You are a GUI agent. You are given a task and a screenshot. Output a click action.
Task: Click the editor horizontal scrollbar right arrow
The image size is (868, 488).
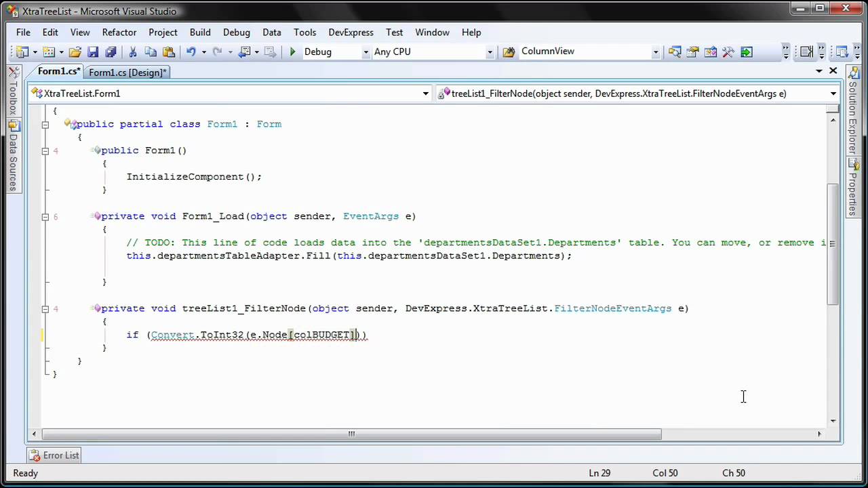click(x=819, y=434)
